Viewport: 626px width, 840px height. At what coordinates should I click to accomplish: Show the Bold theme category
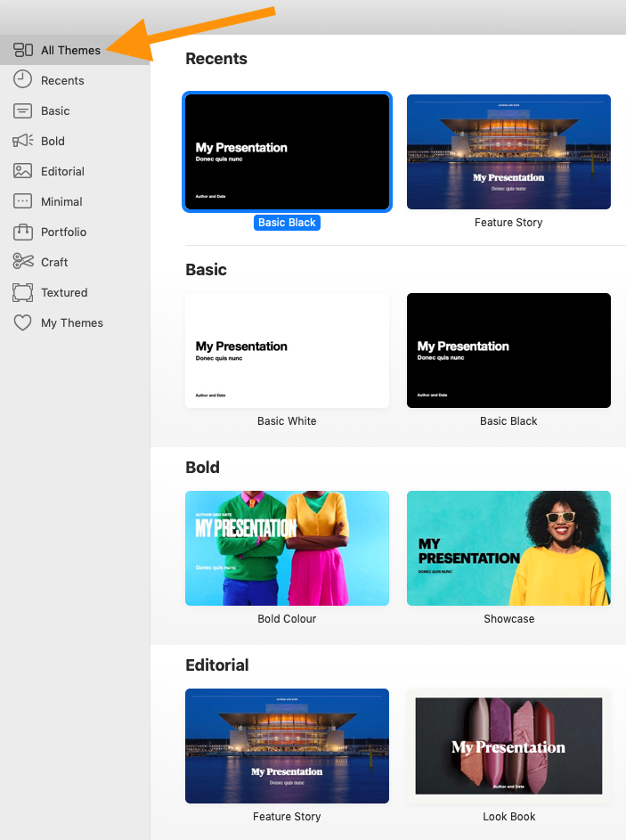point(53,141)
